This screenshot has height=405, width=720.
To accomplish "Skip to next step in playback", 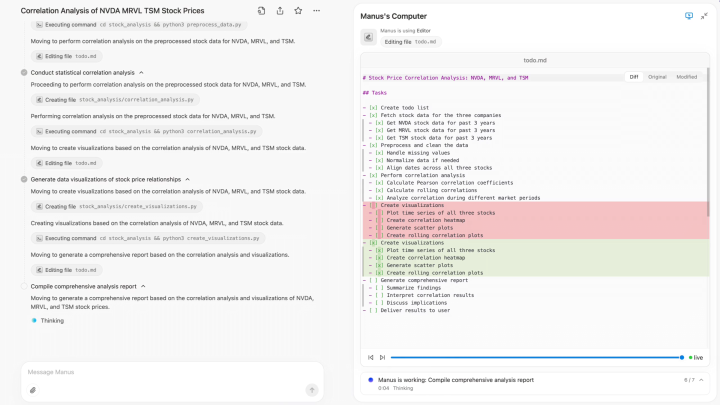I will [382, 357].
